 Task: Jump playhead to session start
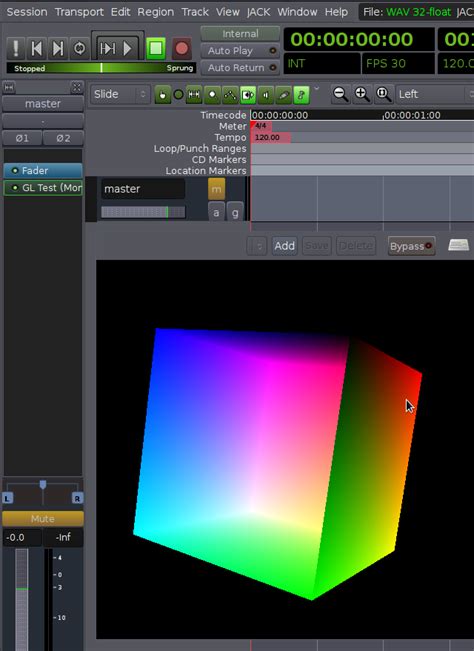37,49
